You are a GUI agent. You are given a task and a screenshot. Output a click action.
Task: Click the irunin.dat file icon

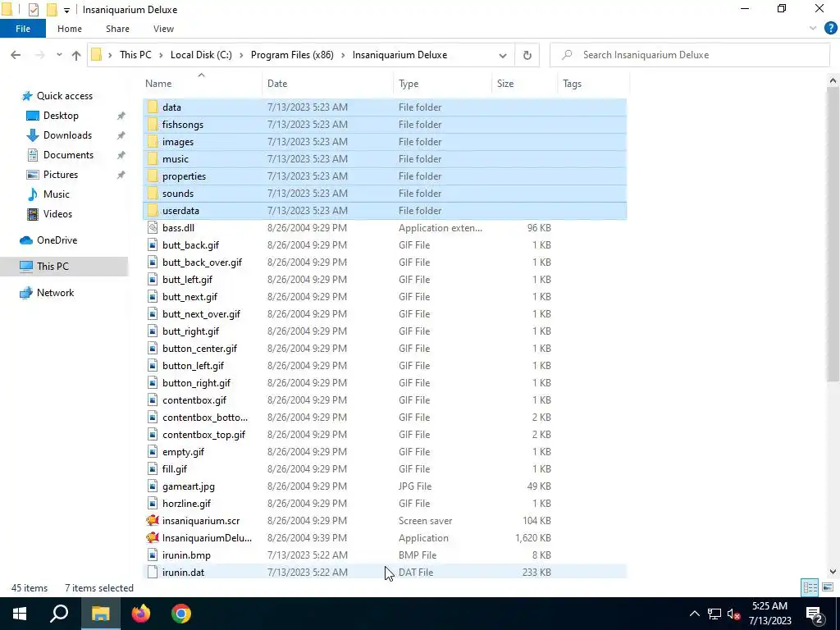coord(153,572)
